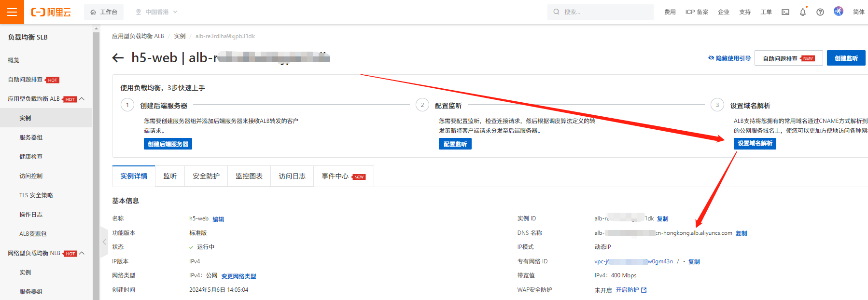The height and width of the screenshot is (300, 868).
Task: Go back with the arrow icon
Action: click(118, 58)
